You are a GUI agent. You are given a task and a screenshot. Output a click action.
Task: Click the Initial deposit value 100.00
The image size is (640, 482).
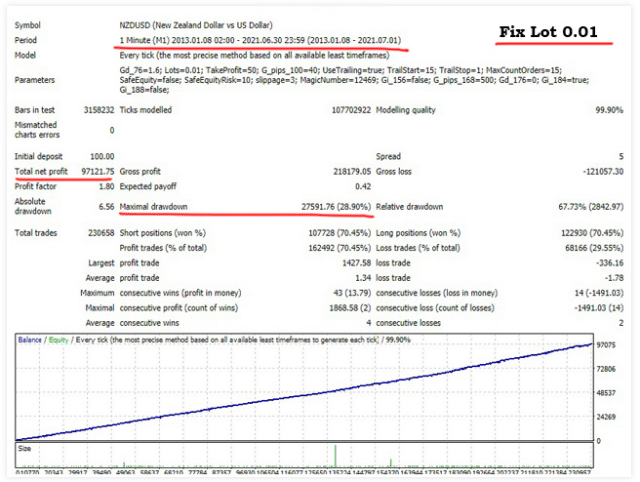pos(102,157)
